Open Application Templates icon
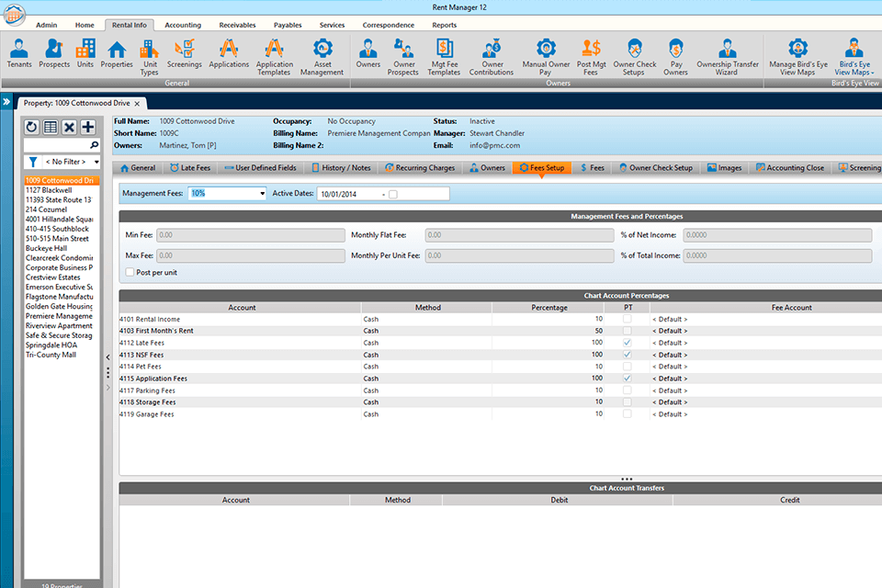The height and width of the screenshot is (588, 882). click(x=274, y=57)
